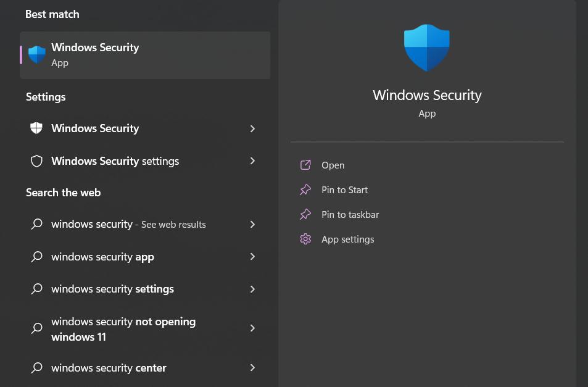Expand chevron for 'See web results' suggestion
Viewport: 588px width, 387px height.
tap(252, 224)
